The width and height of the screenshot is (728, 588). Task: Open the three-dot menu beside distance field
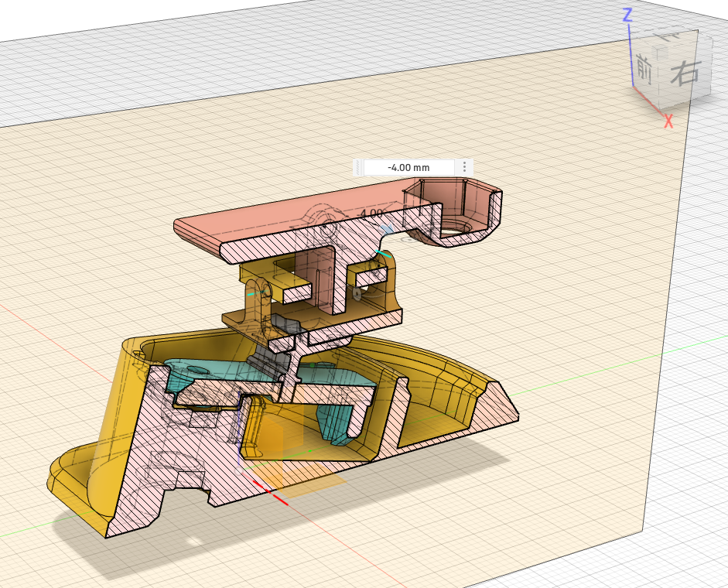click(x=464, y=167)
